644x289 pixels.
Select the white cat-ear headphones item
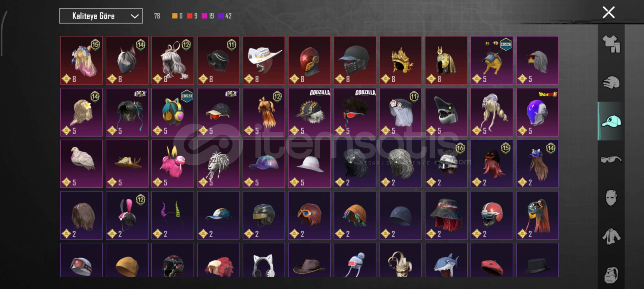[x=264, y=261]
